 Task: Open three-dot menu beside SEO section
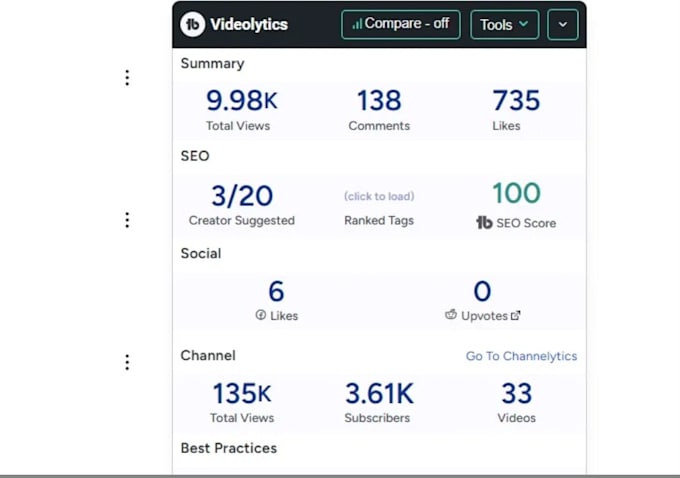tap(127, 220)
